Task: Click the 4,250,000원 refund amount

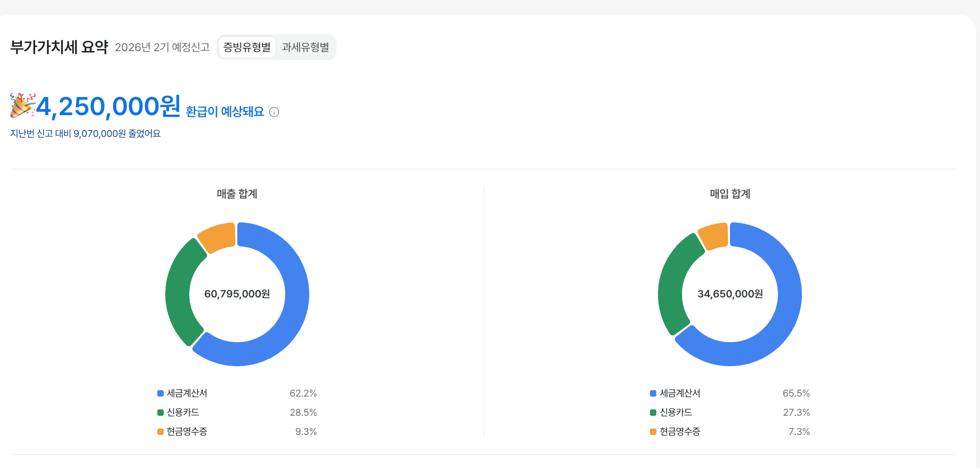Action: click(109, 106)
